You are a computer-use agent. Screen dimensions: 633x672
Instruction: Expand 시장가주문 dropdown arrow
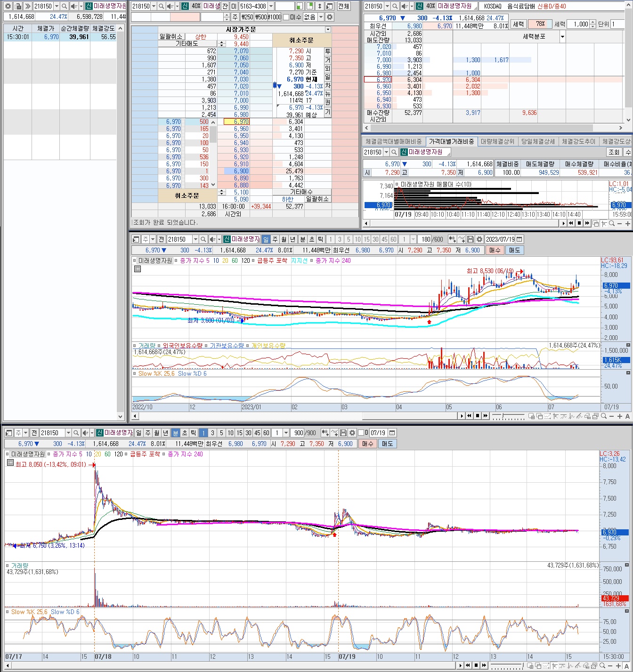[x=328, y=30]
